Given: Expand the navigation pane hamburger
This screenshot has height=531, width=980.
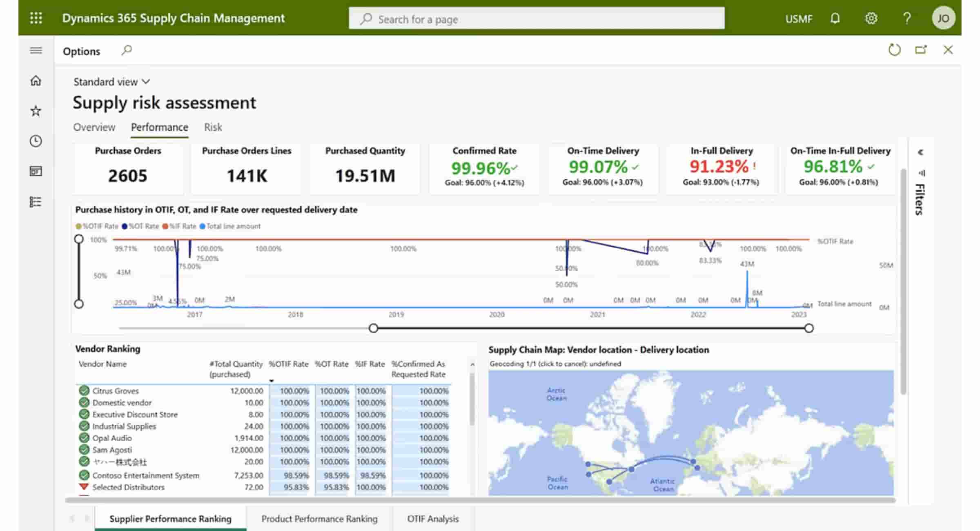Looking at the screenshot, I should (36, 50).
